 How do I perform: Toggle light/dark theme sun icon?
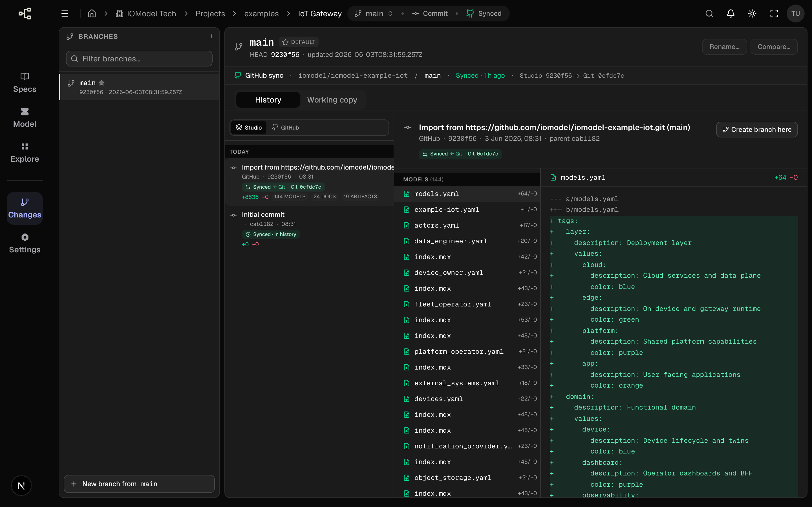pos(752,14)
